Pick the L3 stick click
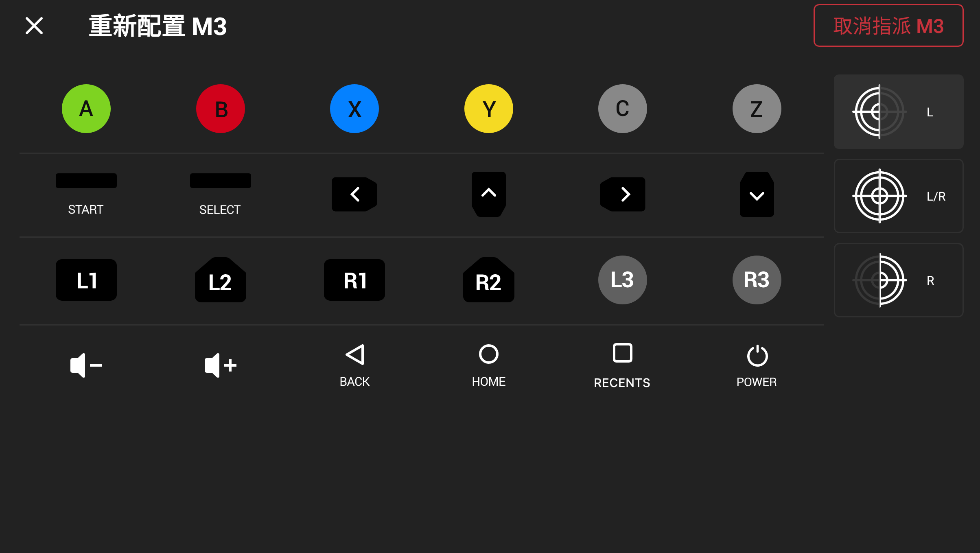 623,280
